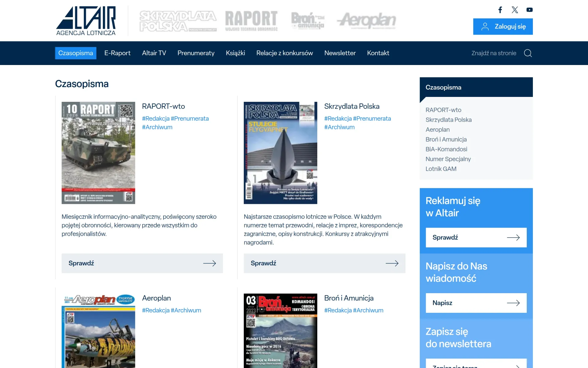
Task: Click the RAPORT header logo
Action: click(x=251, y=21)
